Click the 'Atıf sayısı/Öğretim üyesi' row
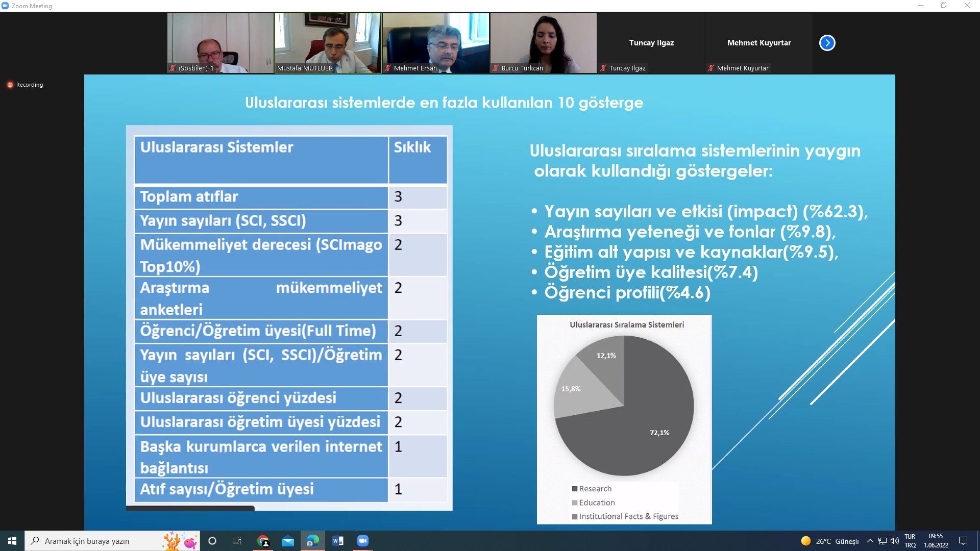This screenshot has height=551, width=980. (x=290, y=489)
